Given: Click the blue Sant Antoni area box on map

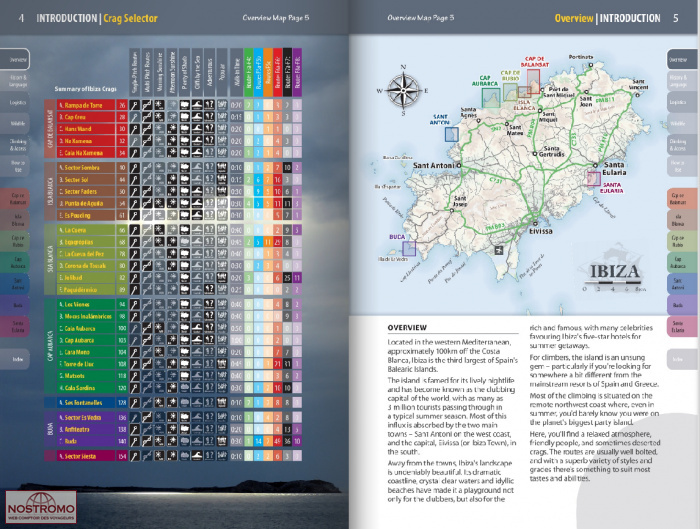Looking at the screenshot, I should click(x=451, y=134).
